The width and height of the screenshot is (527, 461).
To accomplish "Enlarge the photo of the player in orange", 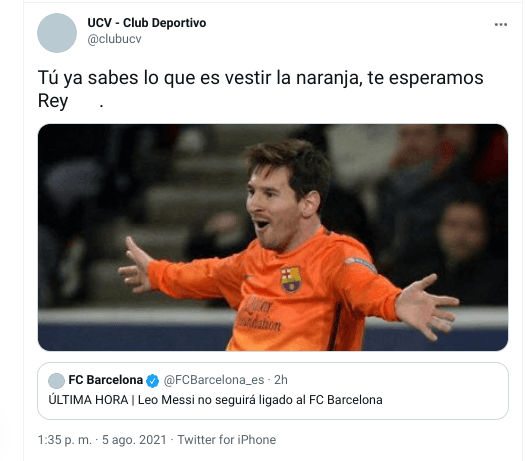I will tap(273, 238).
